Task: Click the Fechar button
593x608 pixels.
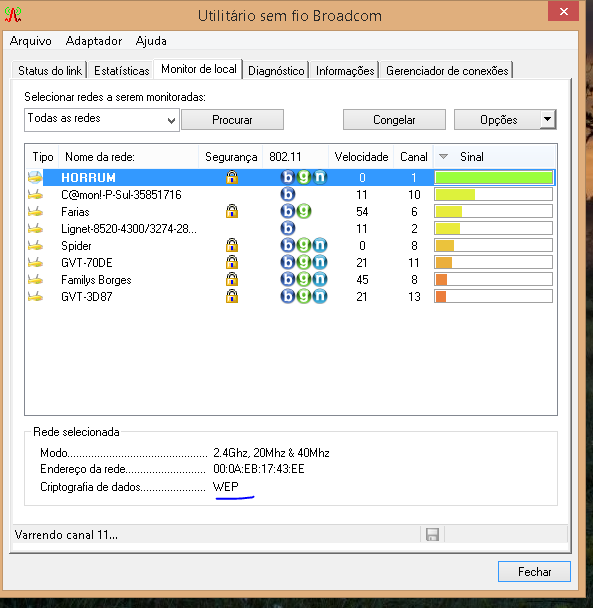Action: 534,572
